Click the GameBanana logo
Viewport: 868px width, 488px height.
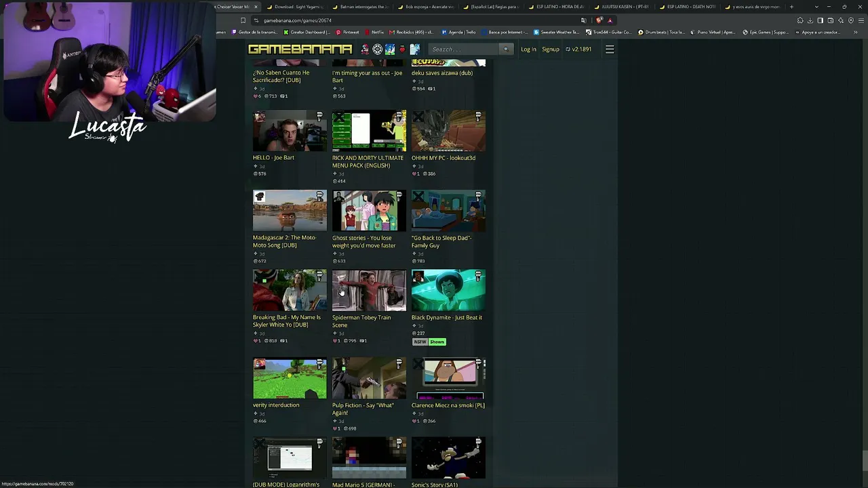click(x=300, y=49)
